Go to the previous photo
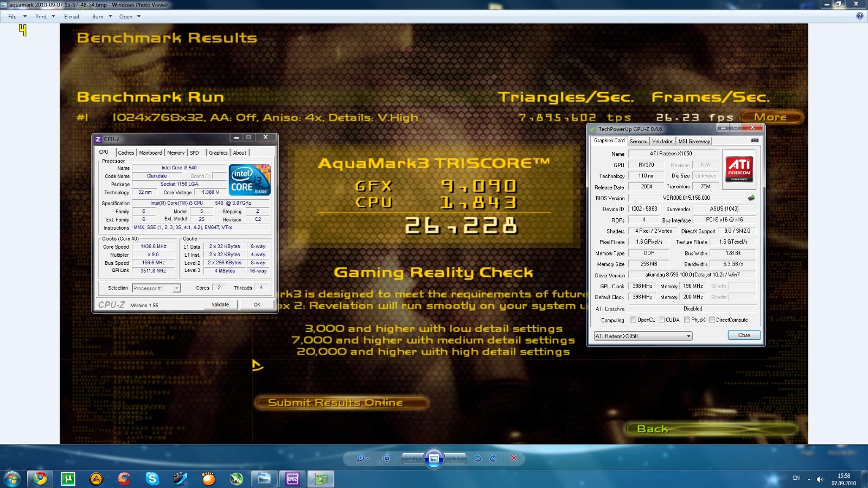Image resolution: width=868 pixels, height=488 pixels. pos(412,458)
